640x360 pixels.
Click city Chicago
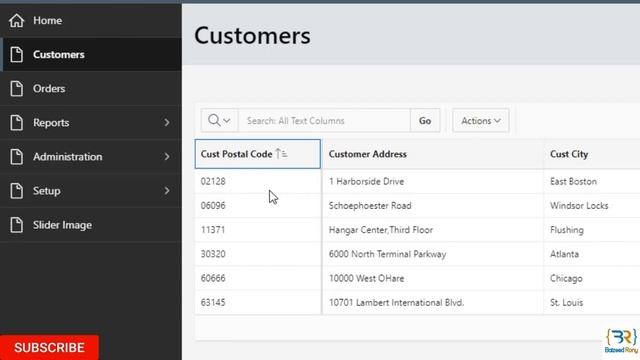(x=566, y=278)
